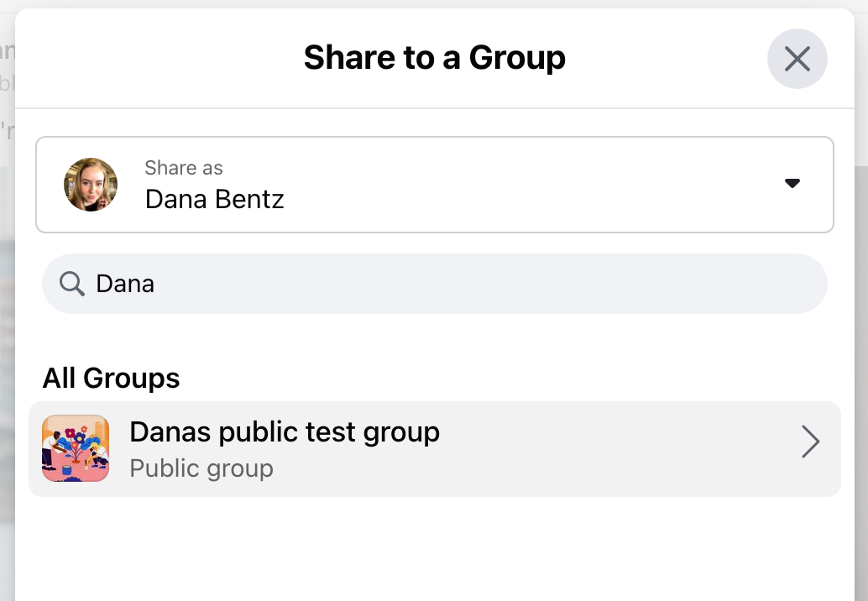This screenshot has height=601, width=868.
Task: Click the Share to a Group title
Action: tap(434, 58)
